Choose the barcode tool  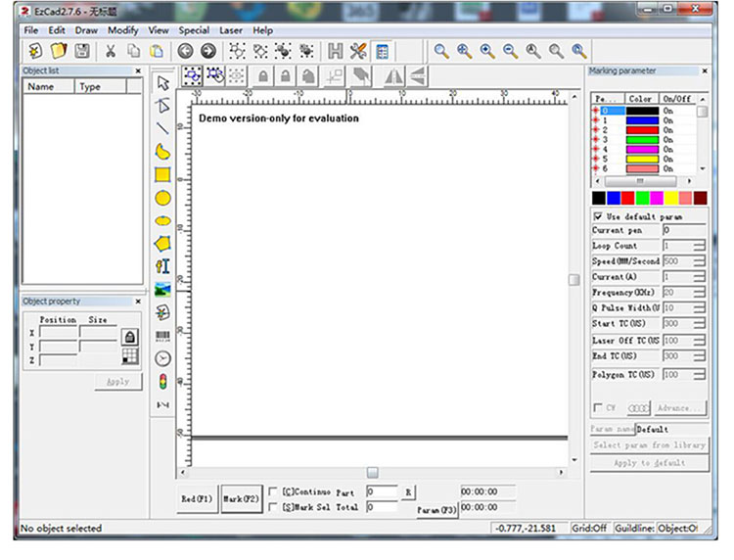click(162, 336)
